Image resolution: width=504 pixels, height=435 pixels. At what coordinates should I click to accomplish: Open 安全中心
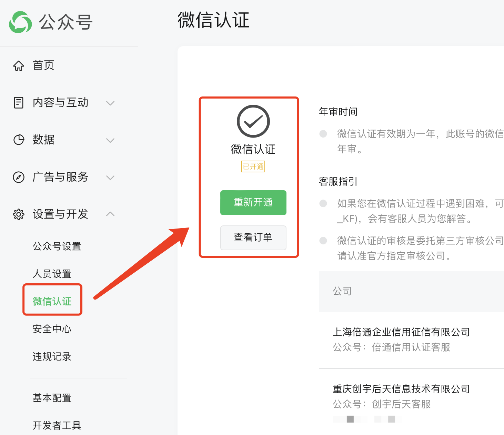pyautogui.click(x=52, y=329)
